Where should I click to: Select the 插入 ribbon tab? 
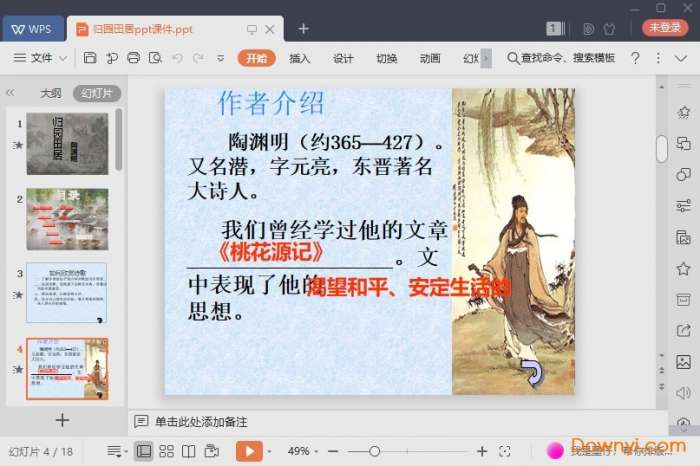(299, 58)
